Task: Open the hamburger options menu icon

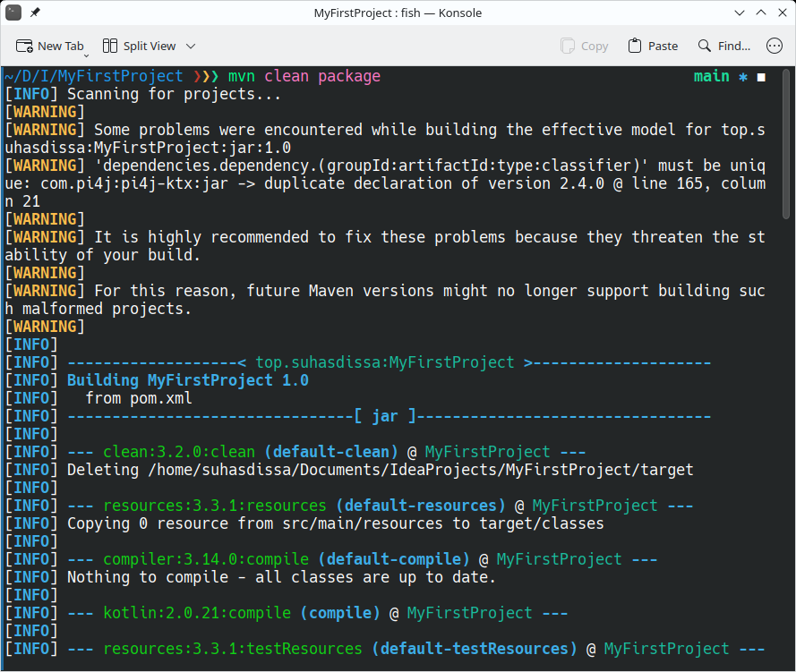Action: coord(775,47)
